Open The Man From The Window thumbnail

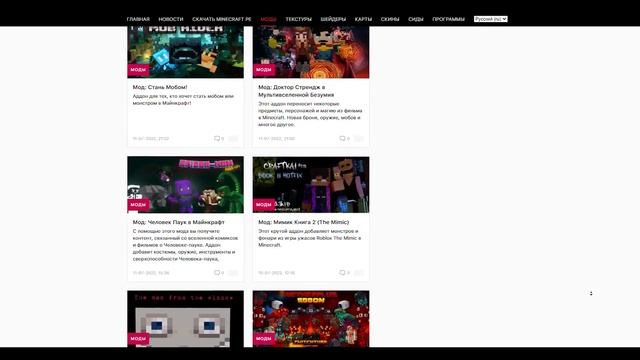coord(185,319)
